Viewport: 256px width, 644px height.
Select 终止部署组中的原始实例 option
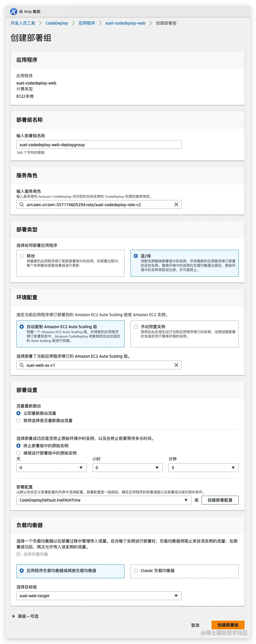tap(18, 446)
